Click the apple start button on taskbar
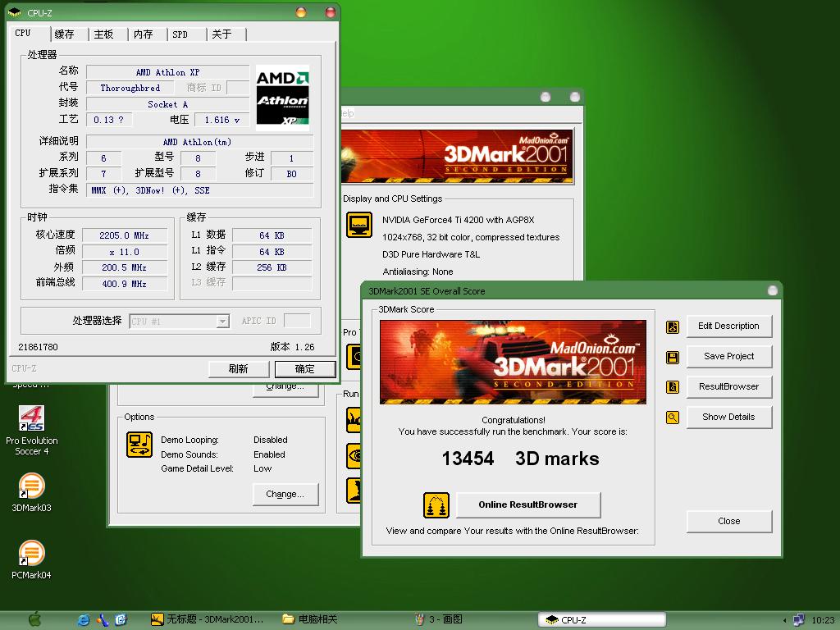 click(x=34, y=619)
